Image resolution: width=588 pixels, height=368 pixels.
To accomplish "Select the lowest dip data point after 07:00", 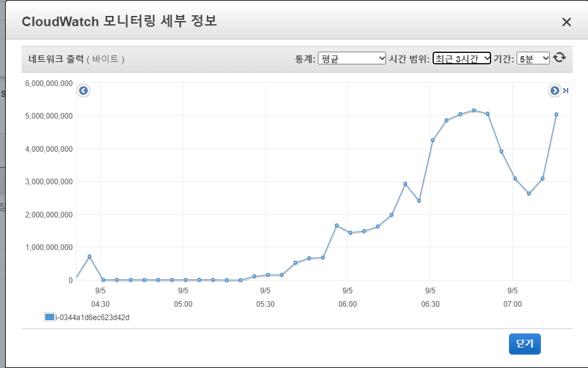I will 529,193.
